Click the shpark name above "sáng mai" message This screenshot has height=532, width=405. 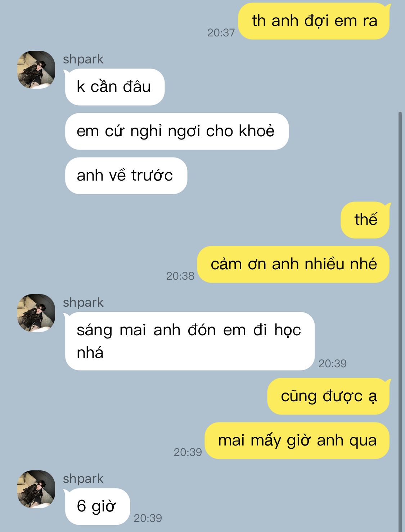[83, 302]
